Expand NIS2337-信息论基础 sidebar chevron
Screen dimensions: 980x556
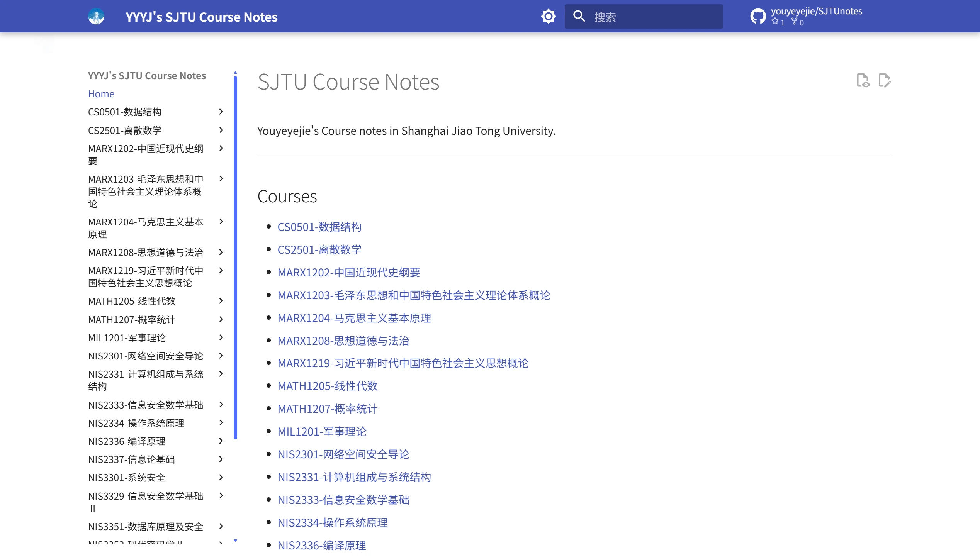tap(221, 459)
